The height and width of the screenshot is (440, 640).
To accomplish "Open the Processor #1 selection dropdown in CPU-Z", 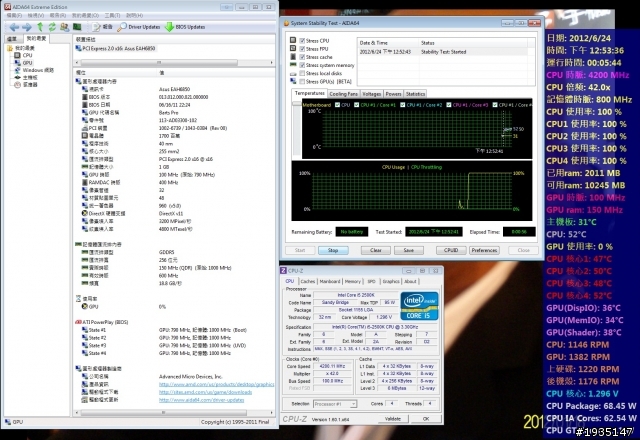I will [x=335, y=404].
